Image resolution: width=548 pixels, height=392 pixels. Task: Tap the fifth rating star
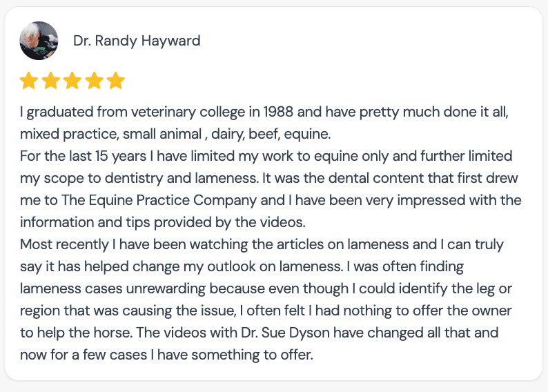pos(116,81)
